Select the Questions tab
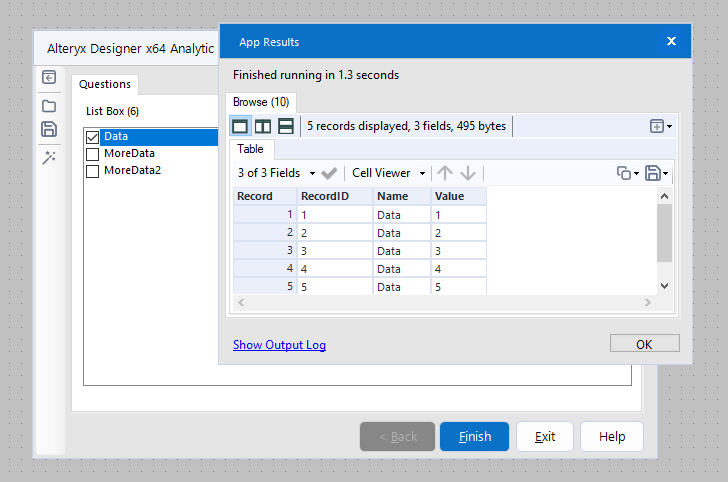The image size is (728, 482). (x=105, y=84)
